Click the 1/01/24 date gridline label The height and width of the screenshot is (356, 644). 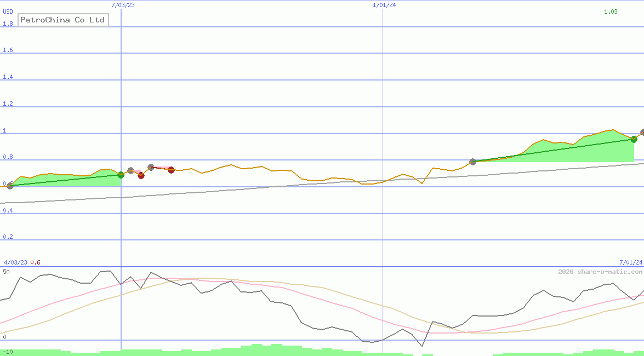(384, 5)
